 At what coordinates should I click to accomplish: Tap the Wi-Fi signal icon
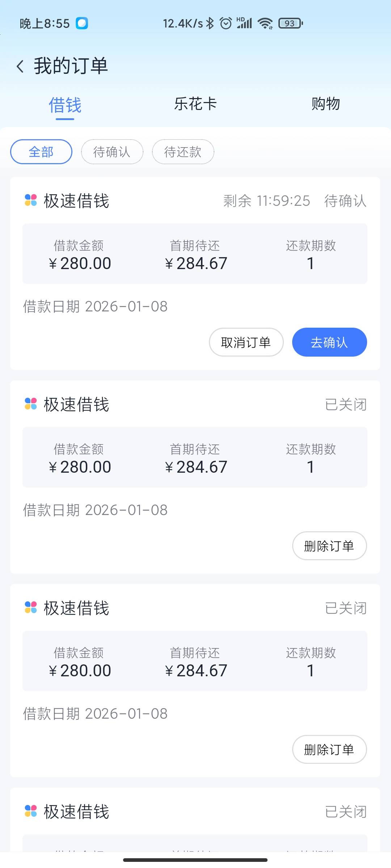[265, 24]
